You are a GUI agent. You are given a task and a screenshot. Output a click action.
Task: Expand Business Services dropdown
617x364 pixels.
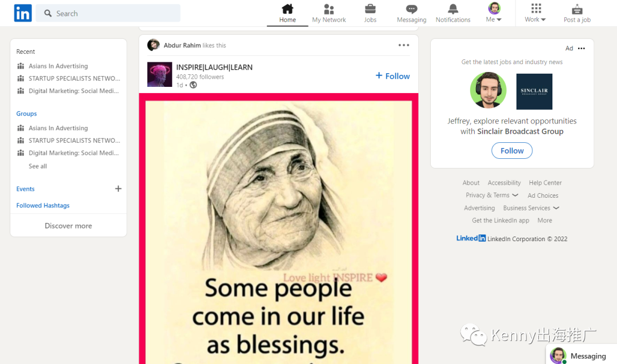(x=531, y=208)
